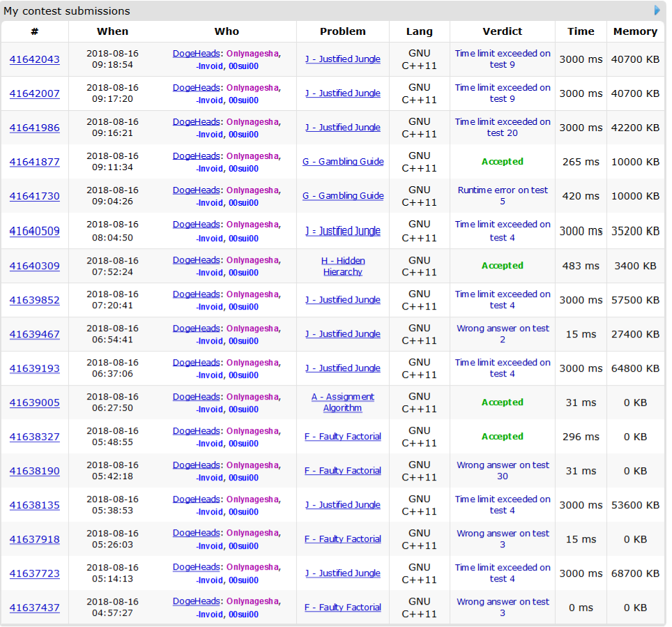Click the blue arrow icon beside contest submissions header
This screenshot has width=672, height=627.
tap(657, 10)
